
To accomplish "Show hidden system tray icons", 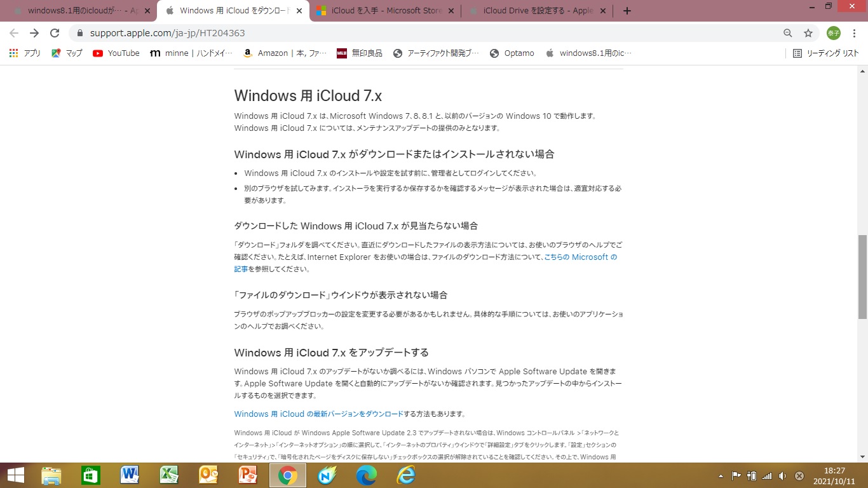I will [721, 475].
